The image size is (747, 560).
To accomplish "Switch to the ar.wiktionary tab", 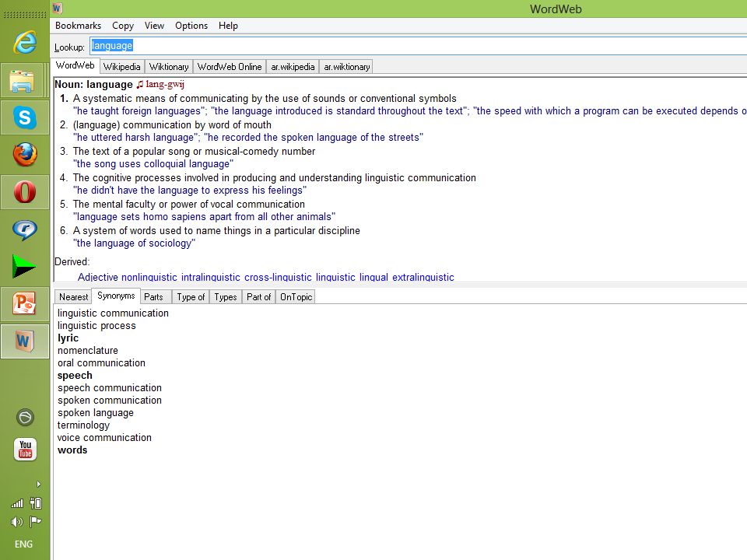I will (x=347, y=67).
